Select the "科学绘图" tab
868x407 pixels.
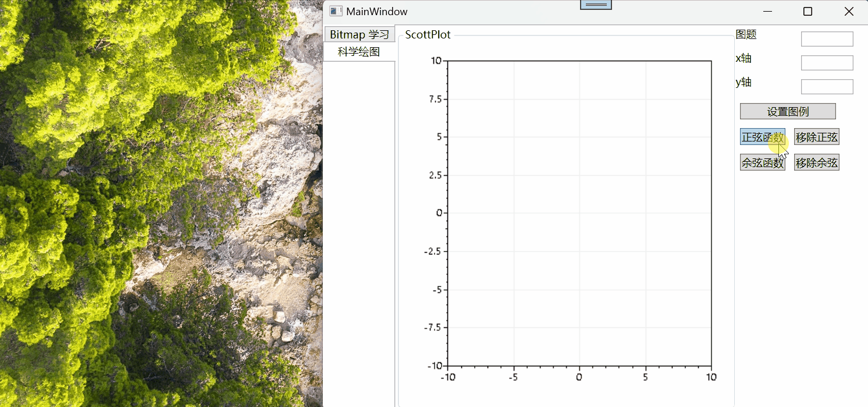[x=359, y=51]
